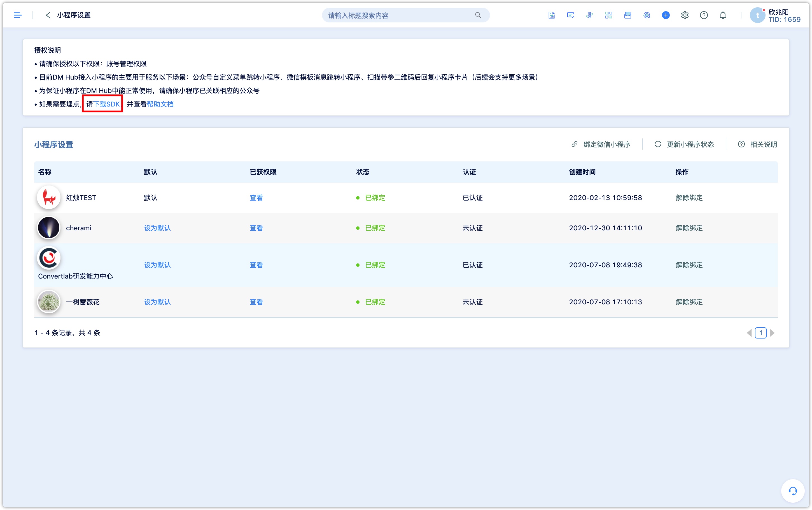Open the automation flow icon in toolbar
812x510 pixels.
[x=590, y=15]
